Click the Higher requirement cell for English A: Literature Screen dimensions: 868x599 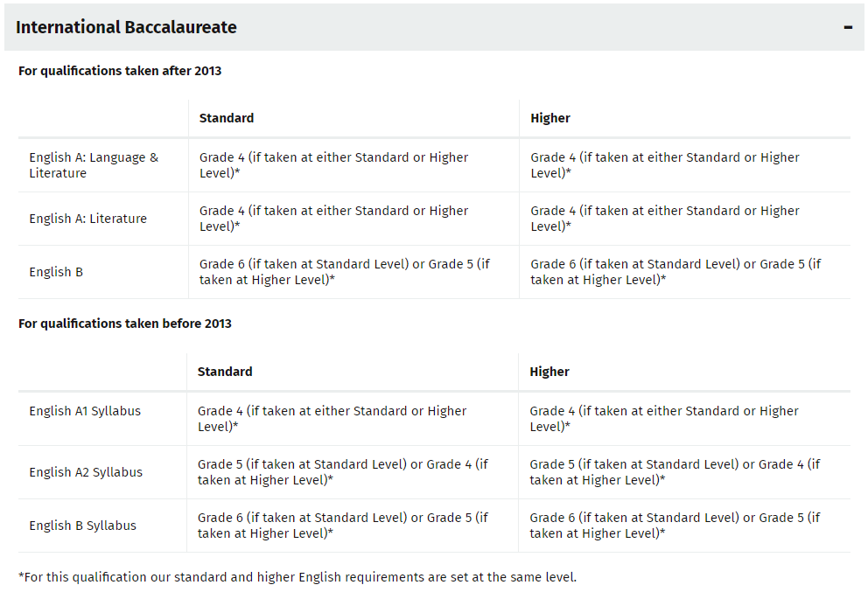point(665,219)
